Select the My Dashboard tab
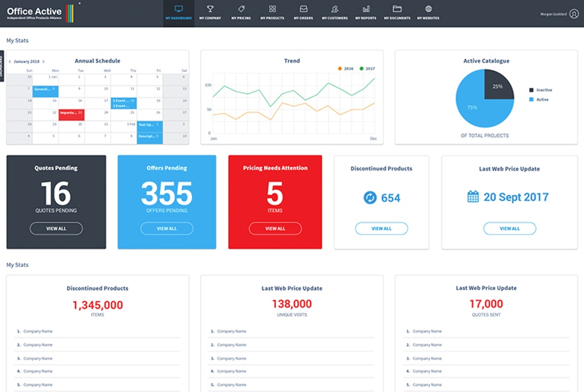This screenshot has width=584, height=392. pos(179,14)
